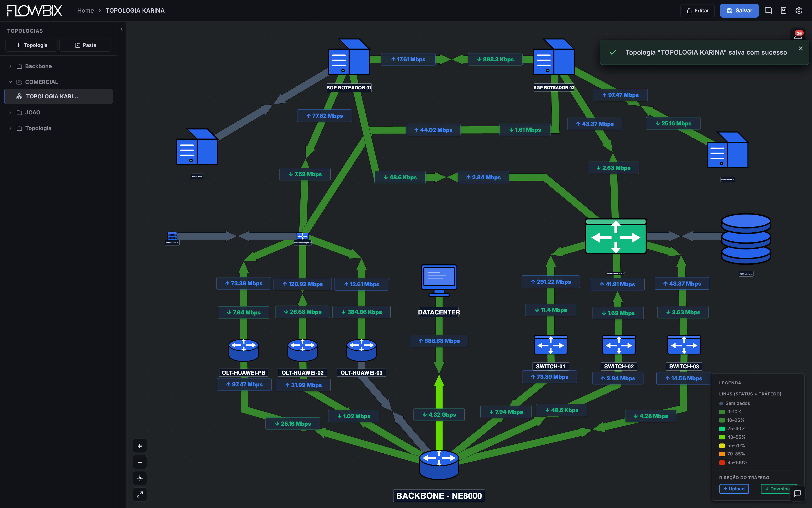Click the 120.92 Mbps upload label
This screenshot has height=508, width=812.
tap(302, 284)
